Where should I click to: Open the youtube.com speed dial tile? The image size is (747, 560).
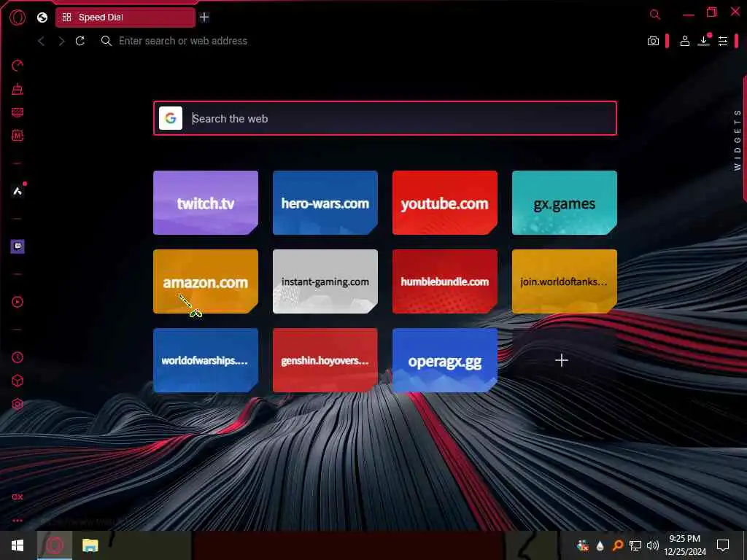[444, 203]
